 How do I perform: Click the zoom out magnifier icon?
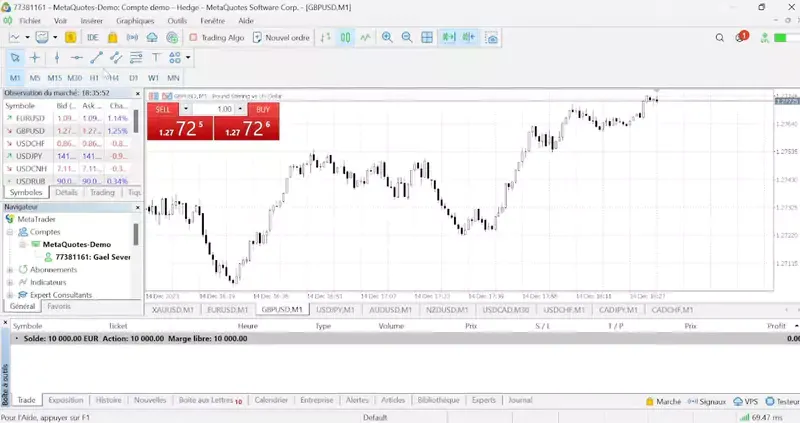click(407, 37)
